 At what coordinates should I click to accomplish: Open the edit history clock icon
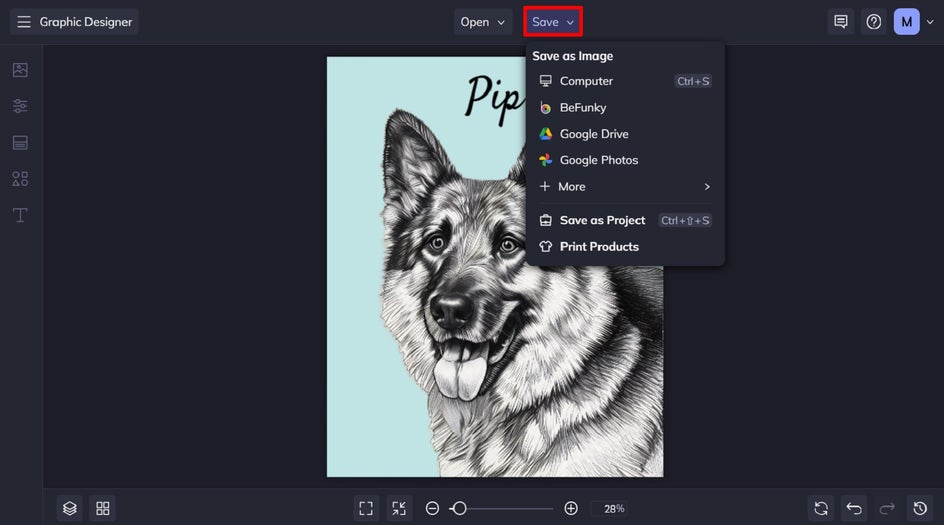pos(921,508)
